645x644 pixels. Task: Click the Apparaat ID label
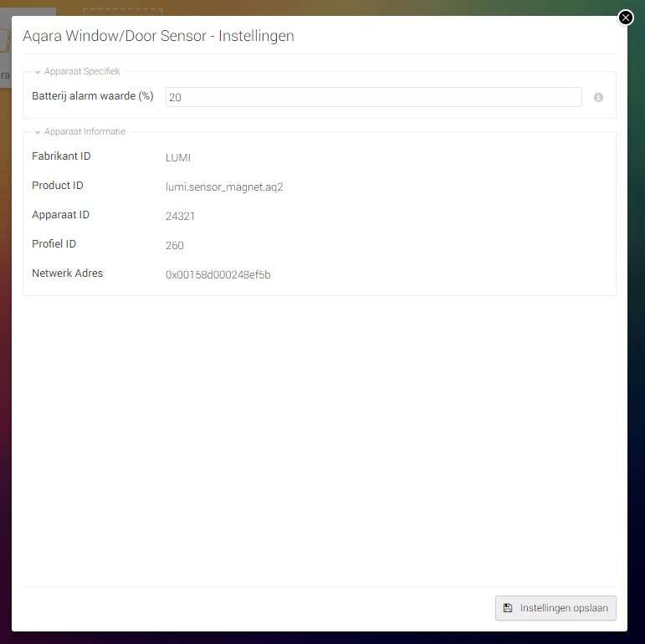(x=60, y=215)
